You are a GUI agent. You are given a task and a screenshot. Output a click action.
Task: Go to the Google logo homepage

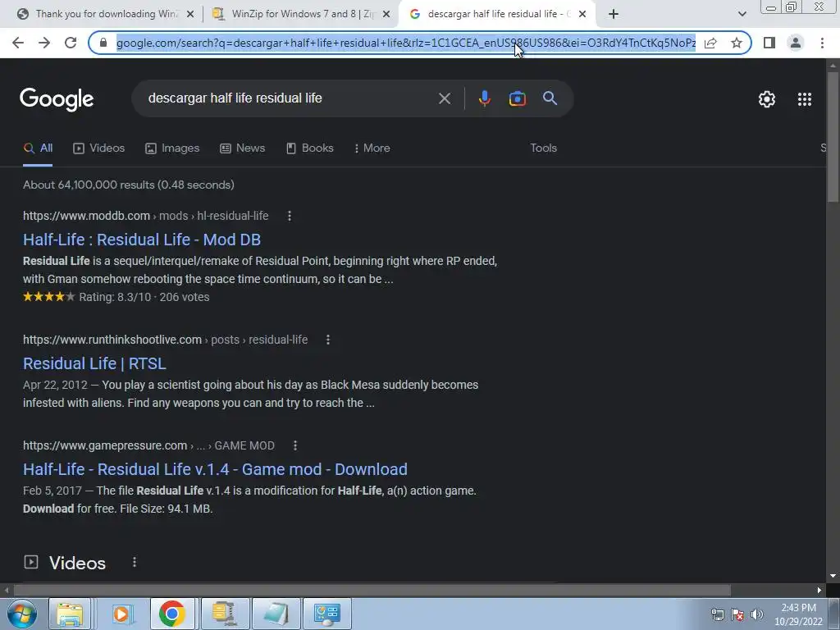(x=57, y=99)
